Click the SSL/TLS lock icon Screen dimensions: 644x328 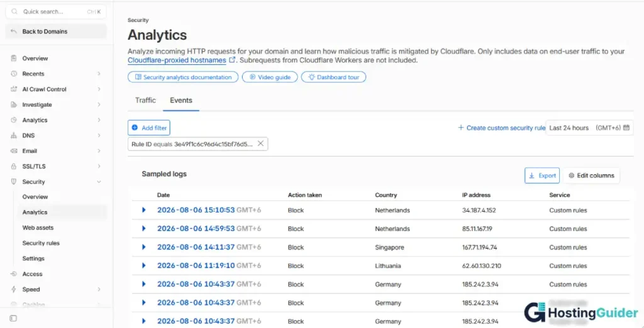tap(14, 167)
